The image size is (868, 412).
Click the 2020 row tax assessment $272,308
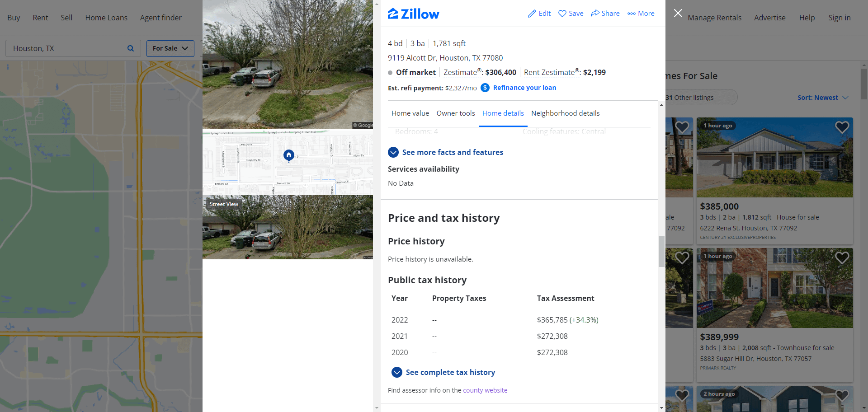click(x=552, y=352)
